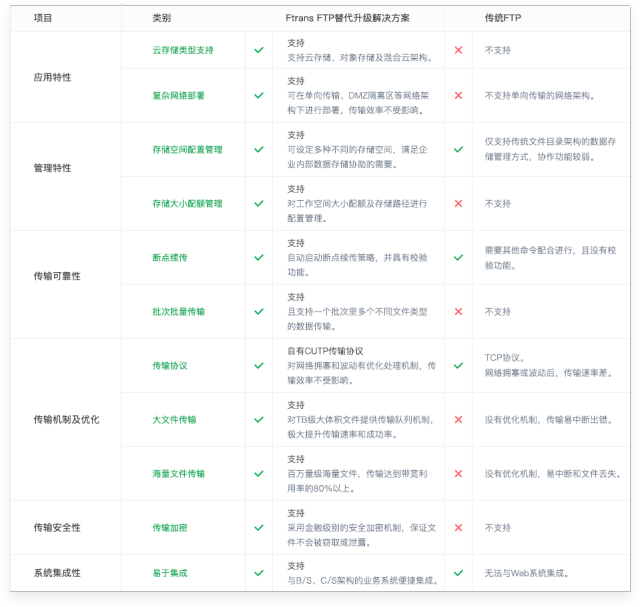Click 不支持 in the 传输加密 row

(x=498, y=527)
